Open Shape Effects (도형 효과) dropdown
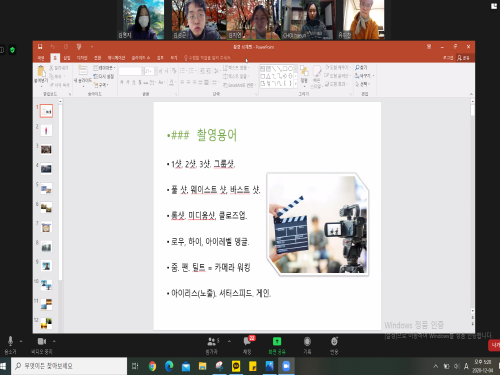The width and height of the screenshot is (500, 375). [336, 84]
